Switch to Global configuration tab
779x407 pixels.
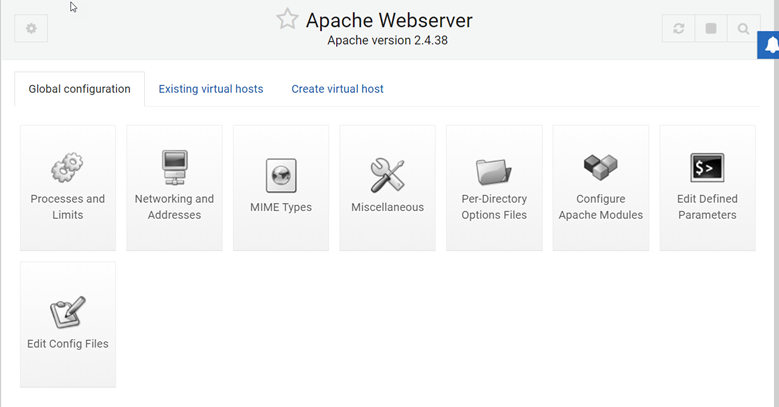pyautogui.click(x=79, y=89)
